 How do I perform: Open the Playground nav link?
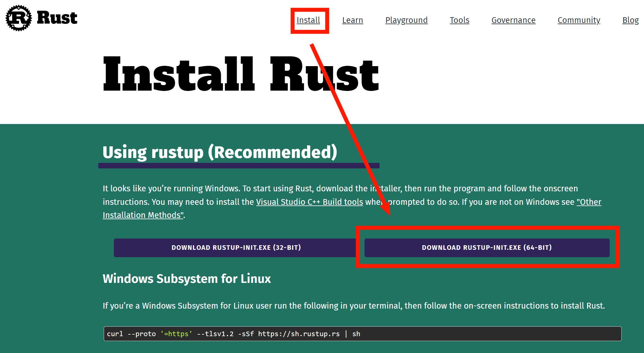pos(406,20)
